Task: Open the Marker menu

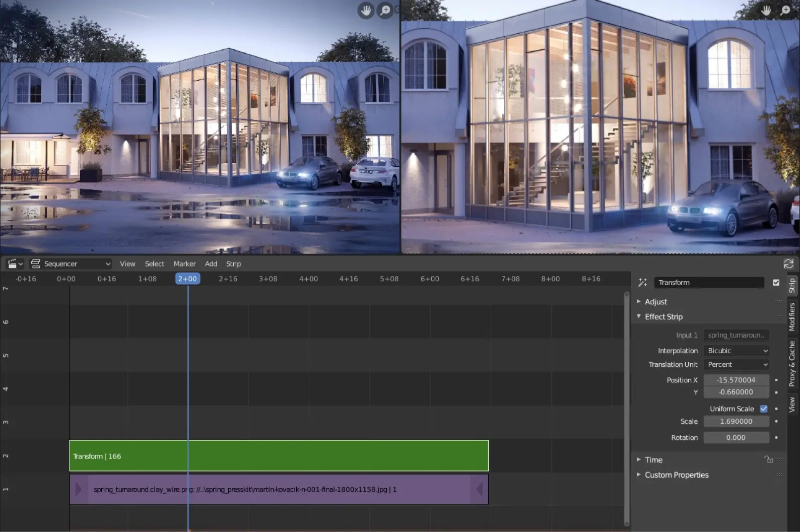Action: (184, 263)
